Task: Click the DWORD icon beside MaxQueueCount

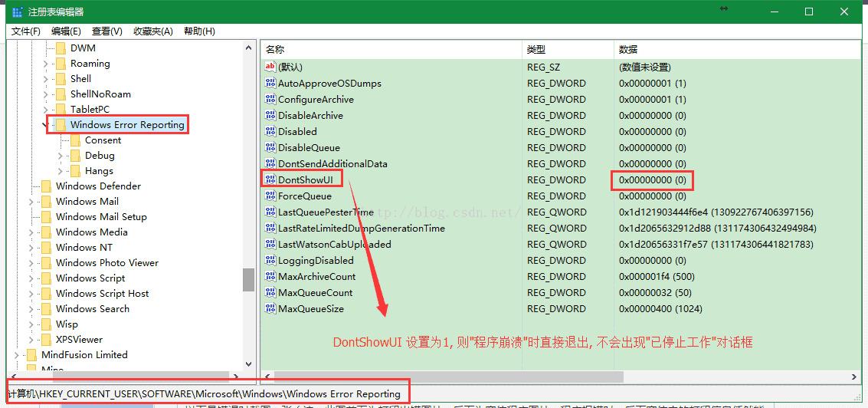Action: (x=270, y=292)
